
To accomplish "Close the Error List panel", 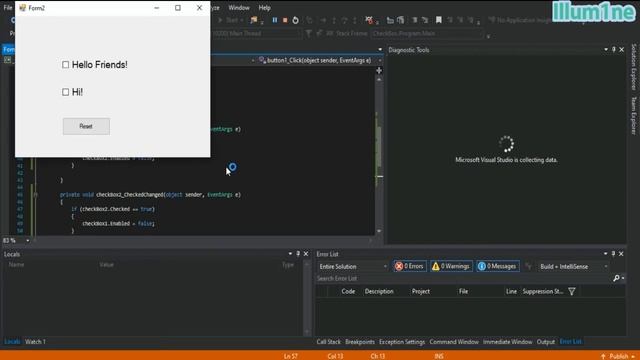I will point(621,254).
